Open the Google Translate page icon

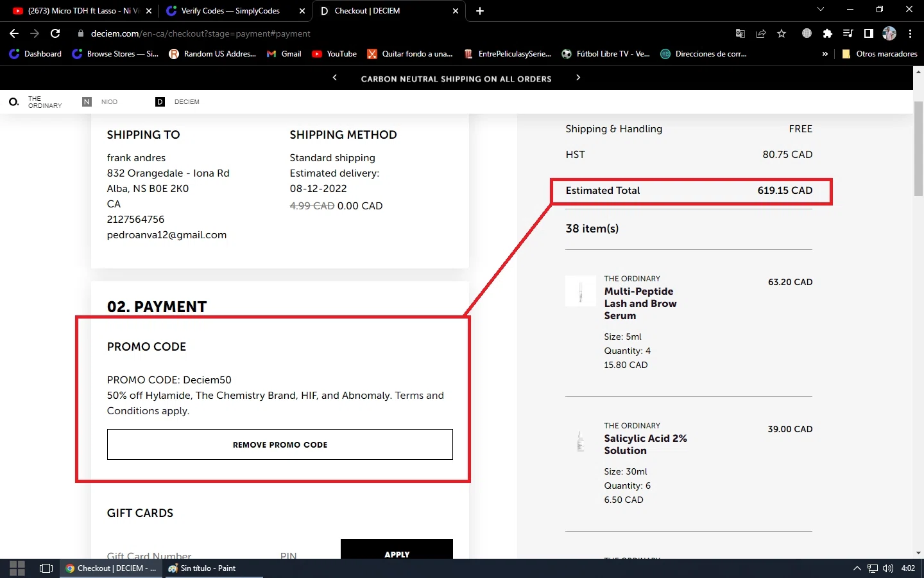740,33
